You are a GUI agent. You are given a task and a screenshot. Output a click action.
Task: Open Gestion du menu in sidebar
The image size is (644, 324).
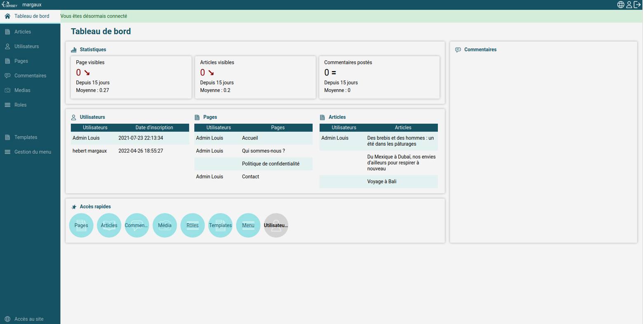point(33,152)
